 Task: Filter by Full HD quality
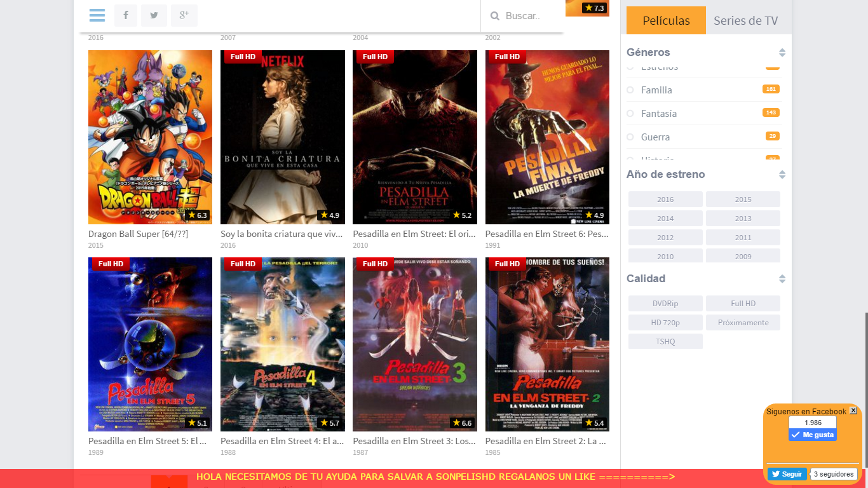click(743, 304)
